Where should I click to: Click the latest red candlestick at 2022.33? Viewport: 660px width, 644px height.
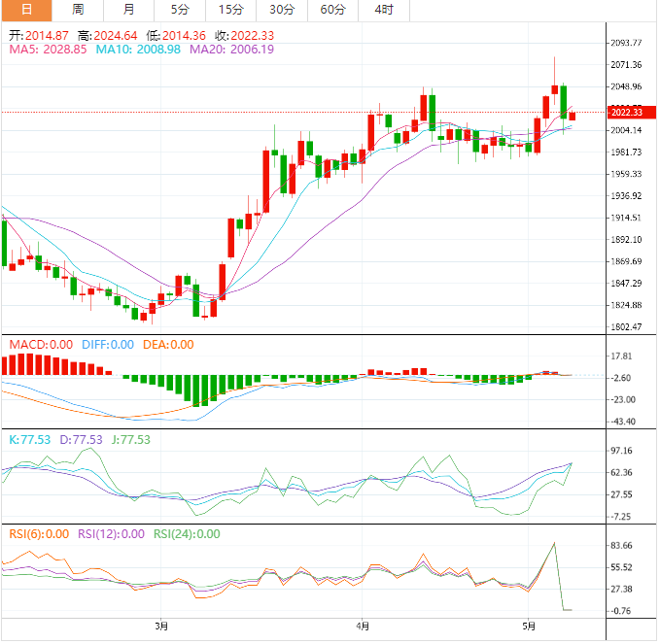click(x=572, y=116)
